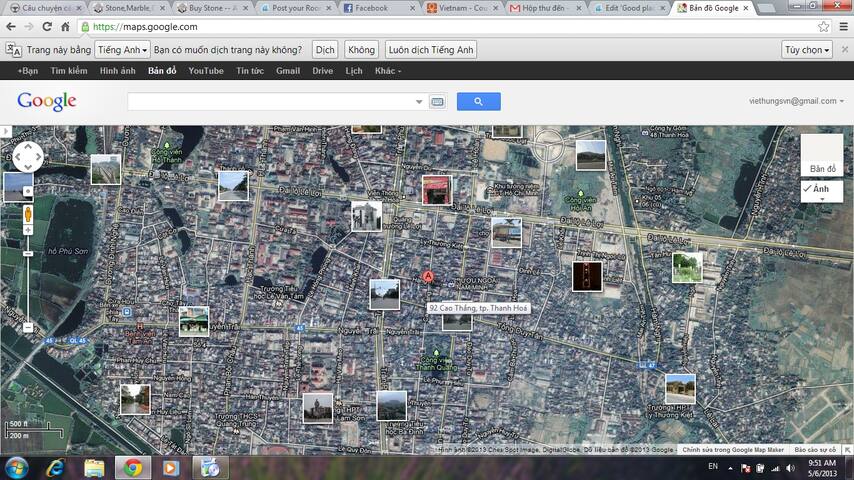
Task: Toggle the Ảnh satellite layer
Action: 822,189
